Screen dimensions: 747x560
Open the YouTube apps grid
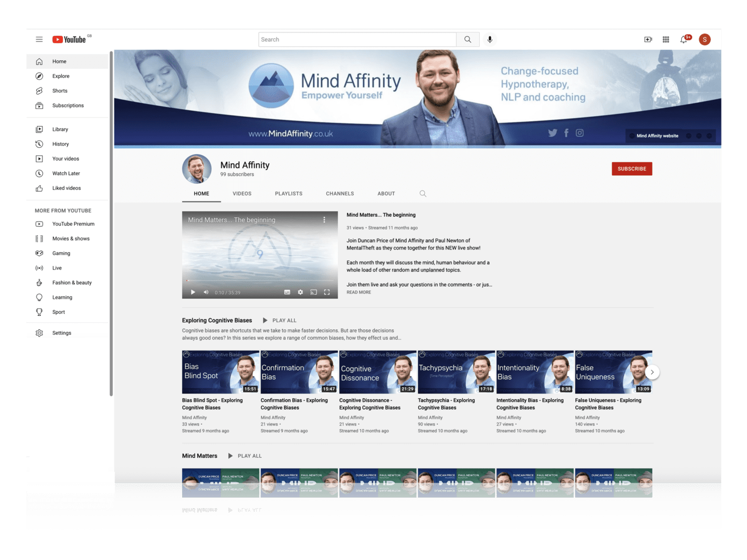pos(666,39)
